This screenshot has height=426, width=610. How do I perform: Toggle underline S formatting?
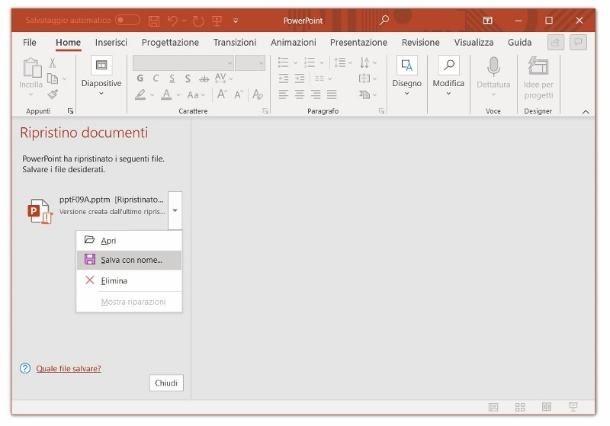click(172, 79)
